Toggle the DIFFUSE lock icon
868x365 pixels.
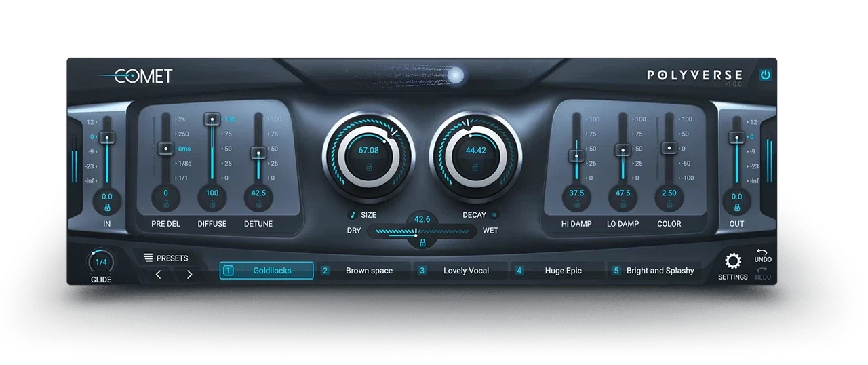(212, 204)
